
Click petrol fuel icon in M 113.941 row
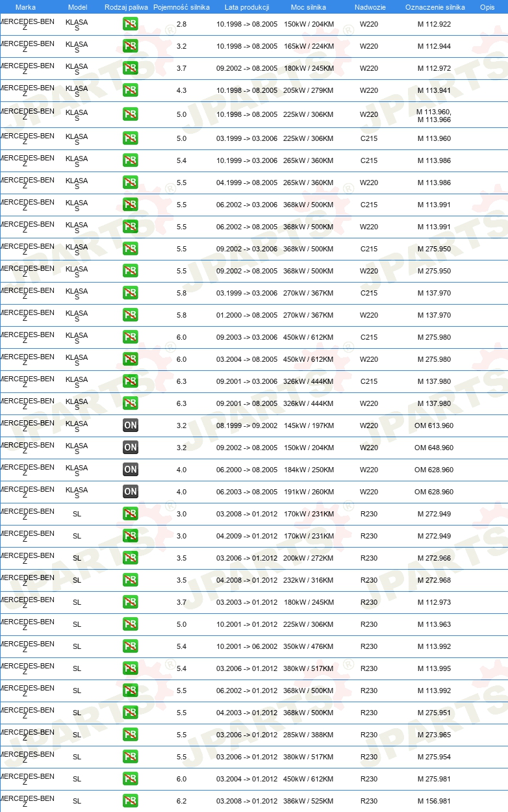point(131,91)
